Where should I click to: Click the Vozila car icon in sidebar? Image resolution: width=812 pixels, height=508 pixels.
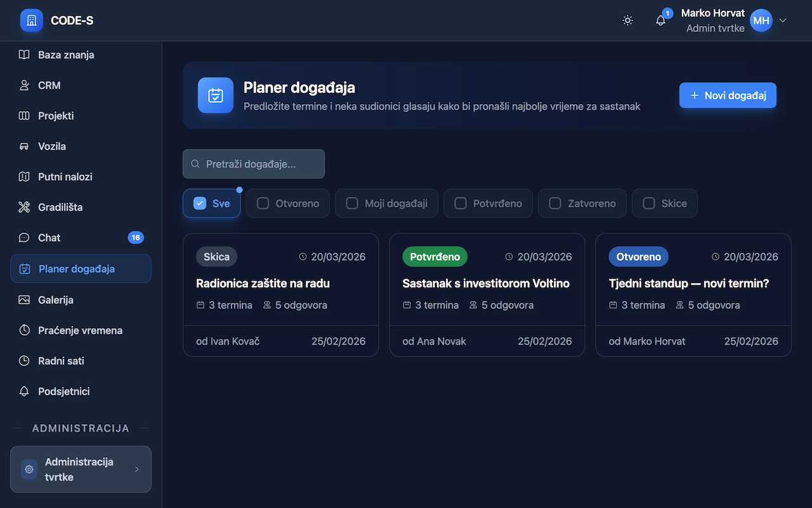point(24,146)
